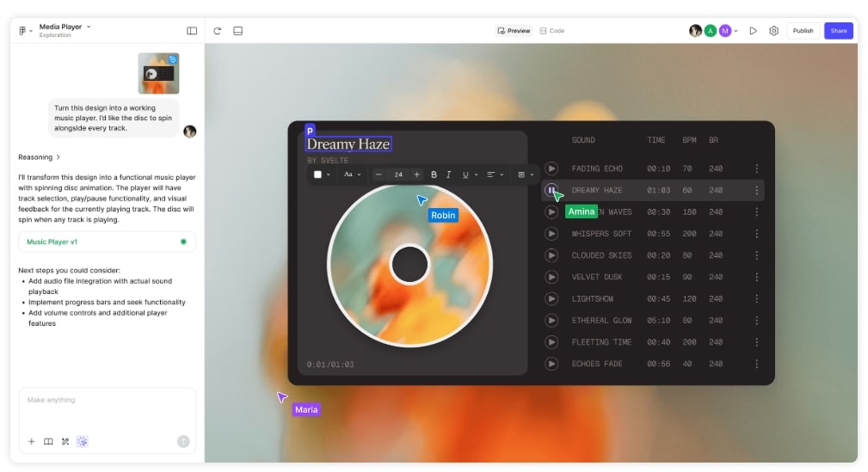Open three-dot menu for Fading Echo
The height and width of the screenshot is (472, 868).
pyautogui.click(x=757, y=169)
